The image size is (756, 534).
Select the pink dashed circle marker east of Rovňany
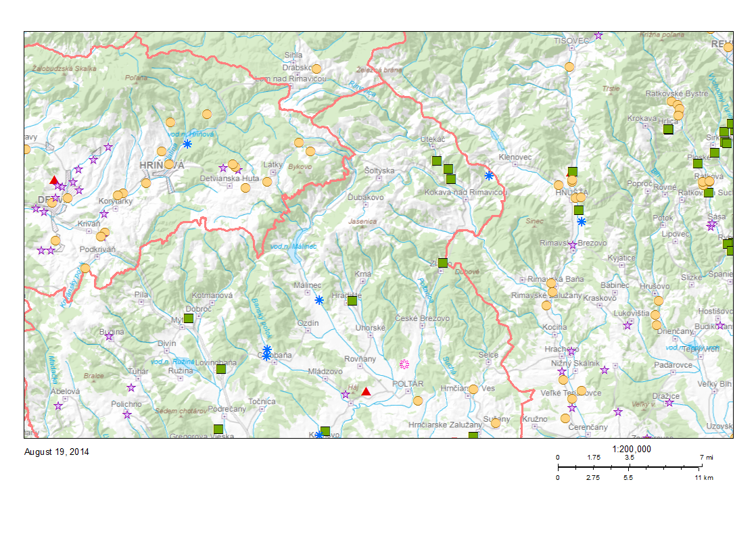[x=404, y=364]
